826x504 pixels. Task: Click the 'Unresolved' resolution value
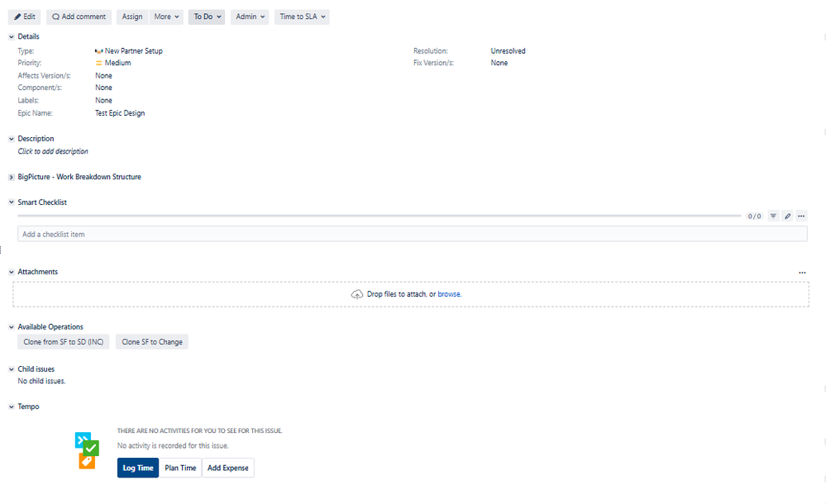pos(508,51)
